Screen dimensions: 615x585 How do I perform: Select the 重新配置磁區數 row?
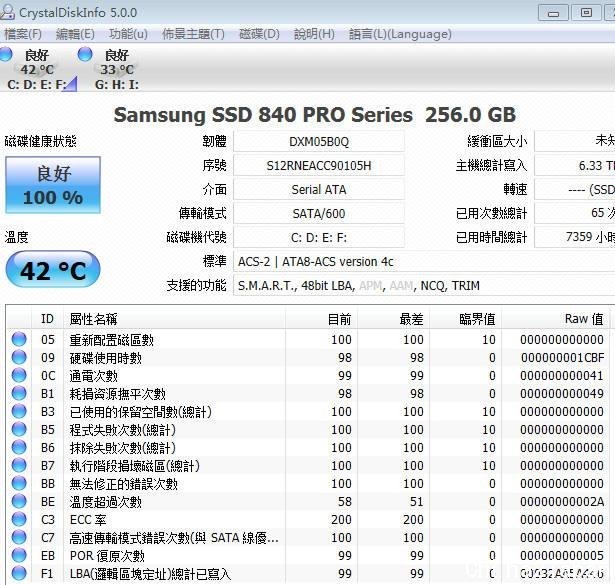click(308, 339)
